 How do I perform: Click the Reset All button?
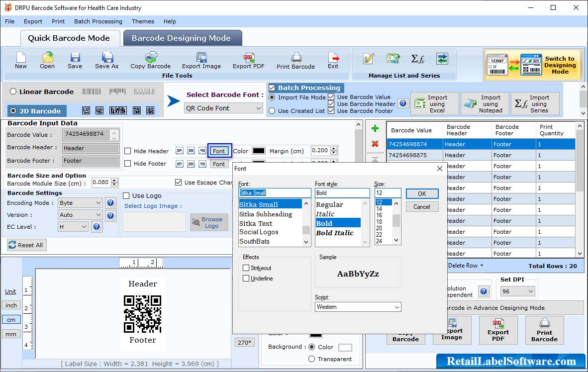tap(26, 245)
